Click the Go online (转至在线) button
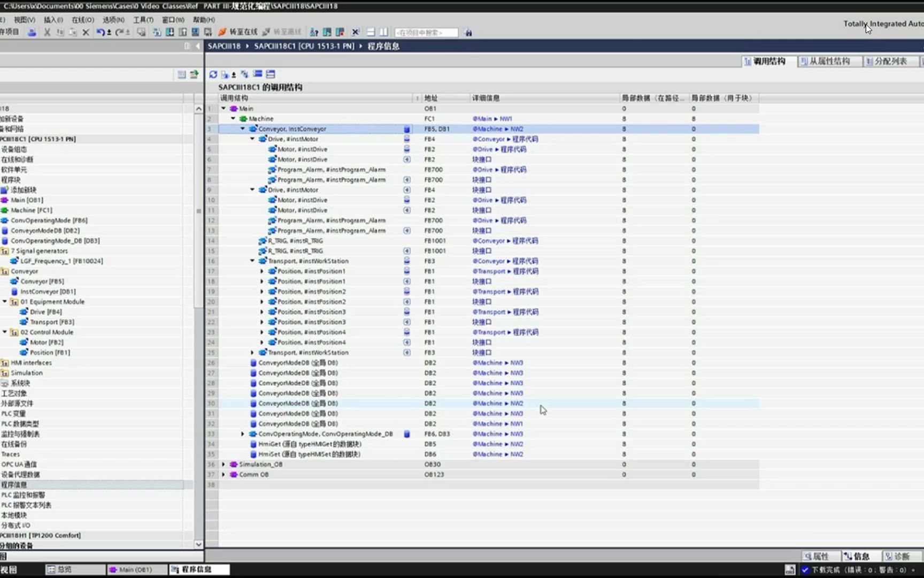 (238, 32)
